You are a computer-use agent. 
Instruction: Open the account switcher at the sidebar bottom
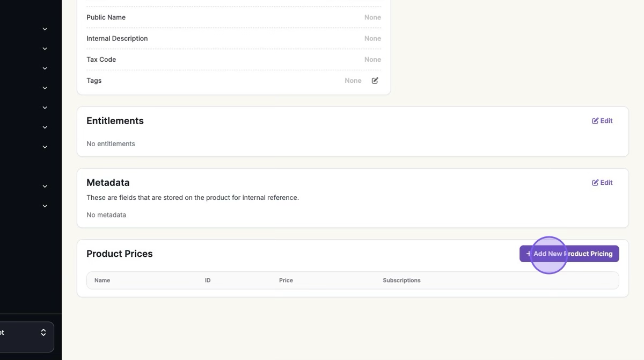[x=27, y=337]
